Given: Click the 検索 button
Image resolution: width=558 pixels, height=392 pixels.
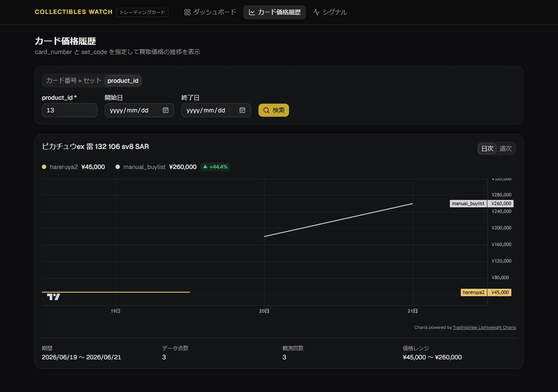Looking at the screenshot, I should (274, 110).
